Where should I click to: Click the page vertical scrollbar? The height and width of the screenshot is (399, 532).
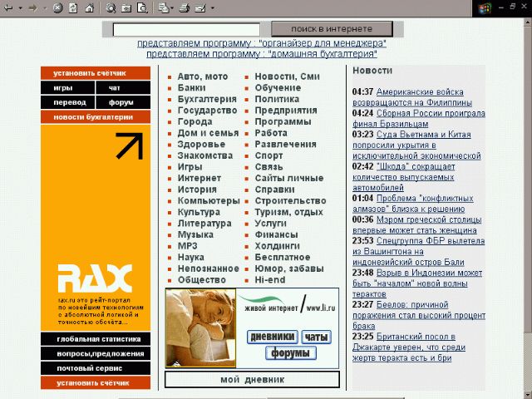[529, 180]
